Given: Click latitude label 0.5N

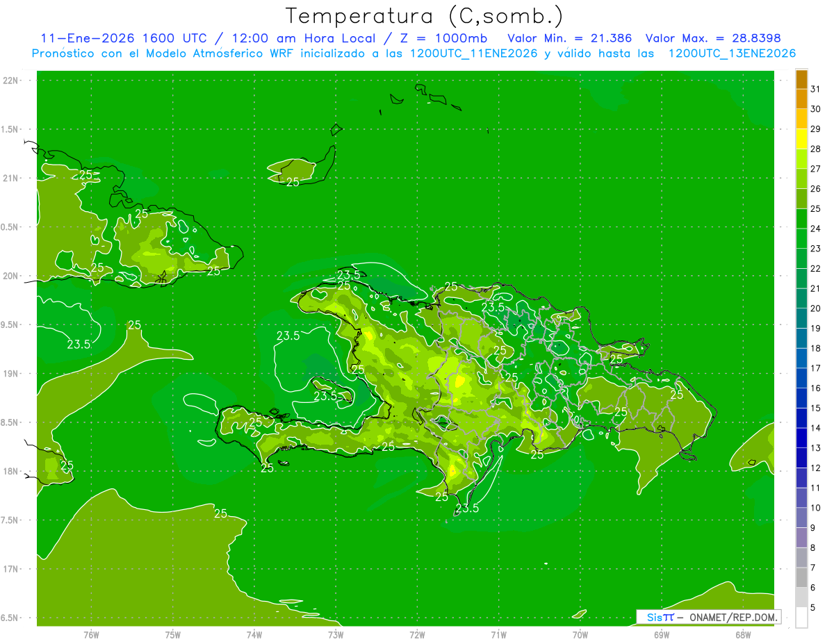Looking at the screenshot, I should click(x=9, y=227).
